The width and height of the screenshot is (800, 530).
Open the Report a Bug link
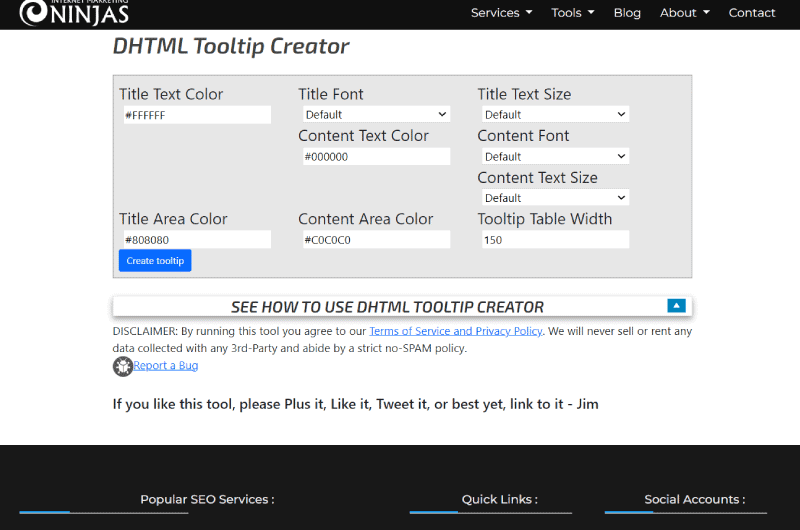[165, 365]
